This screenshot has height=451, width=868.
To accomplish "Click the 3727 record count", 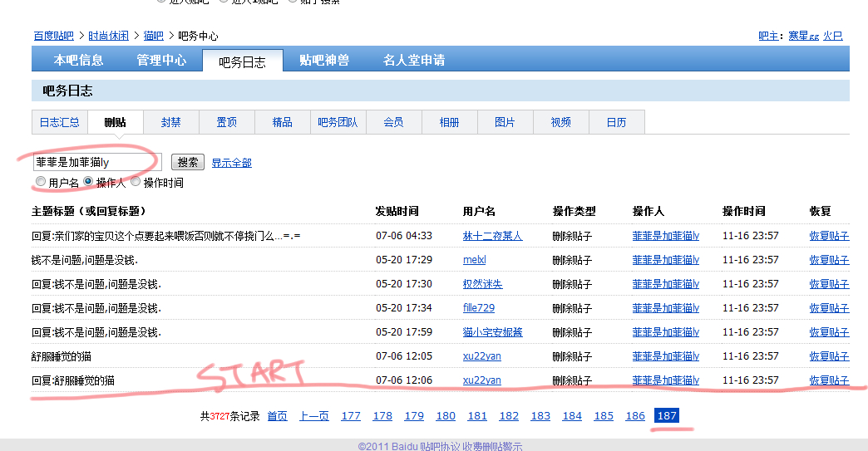I will pyautogui.click(x=219, y=415).
